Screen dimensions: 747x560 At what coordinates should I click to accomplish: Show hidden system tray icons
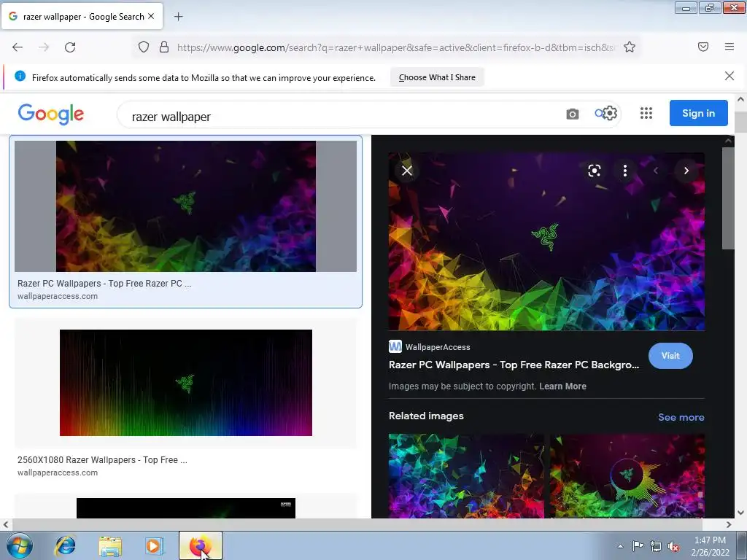pos(620,546)
